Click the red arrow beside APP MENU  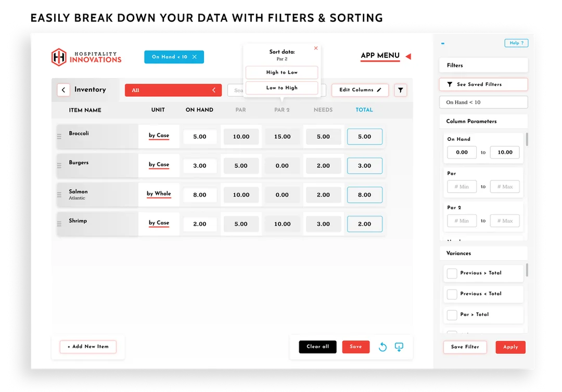[408, 56]
